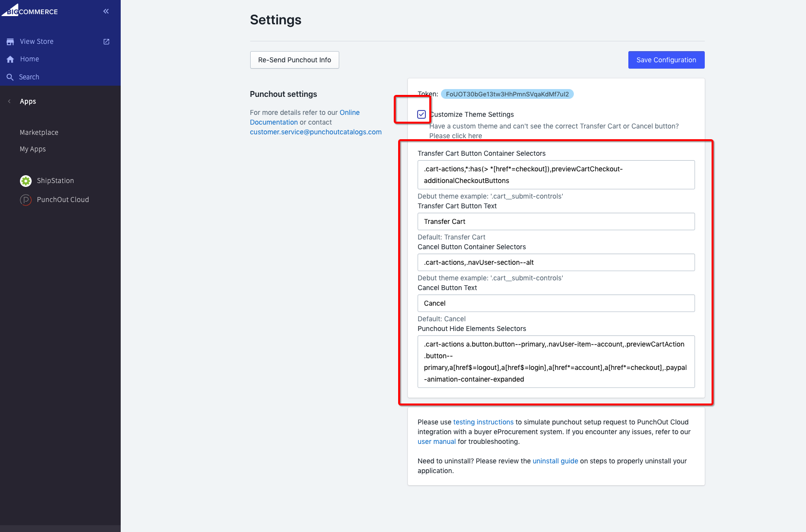
Task: Click the View Store storefront icon
Action: pyautogui.click(x=10, y=42)
